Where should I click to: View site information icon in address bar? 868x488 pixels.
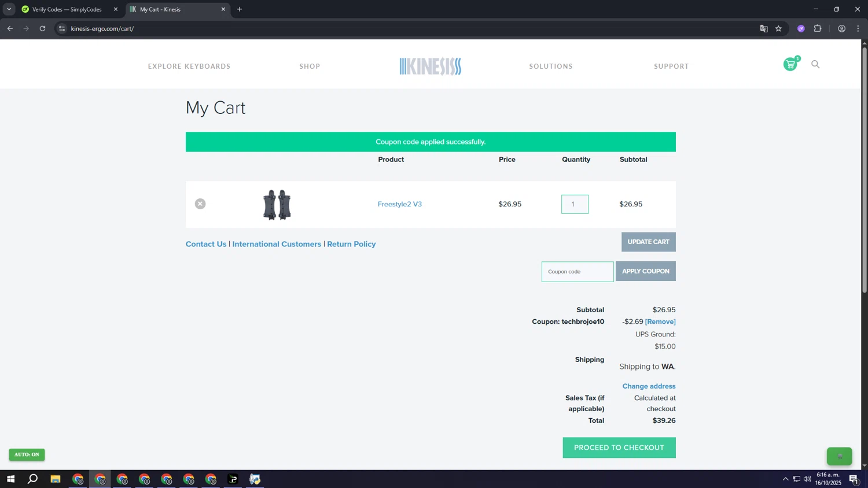62,28
